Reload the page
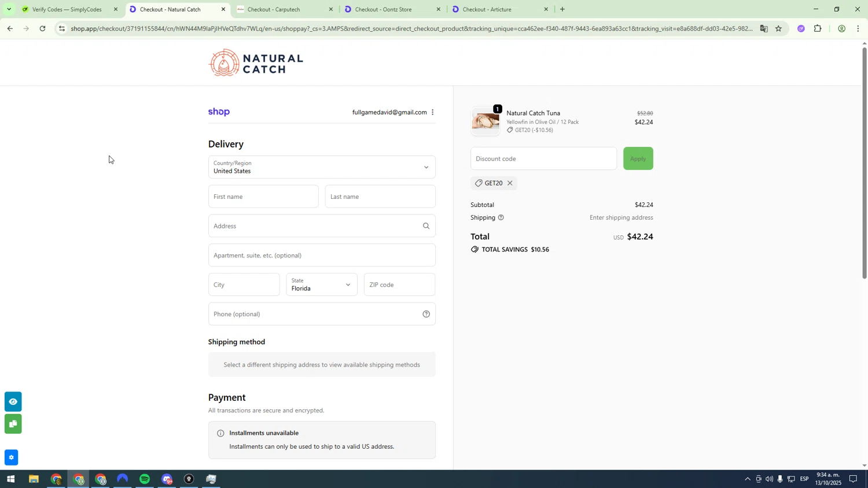 coord(42,28)
